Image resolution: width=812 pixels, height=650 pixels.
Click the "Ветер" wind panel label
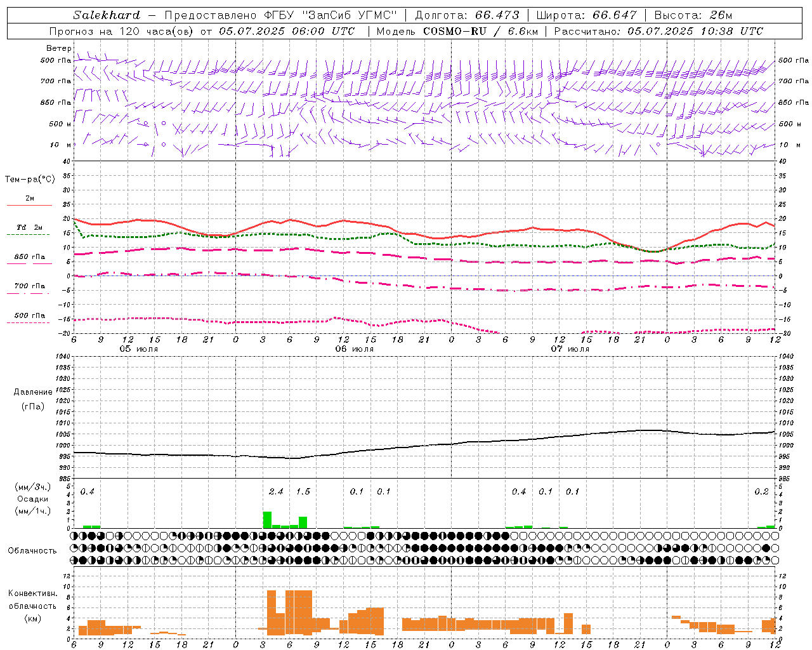58,48
